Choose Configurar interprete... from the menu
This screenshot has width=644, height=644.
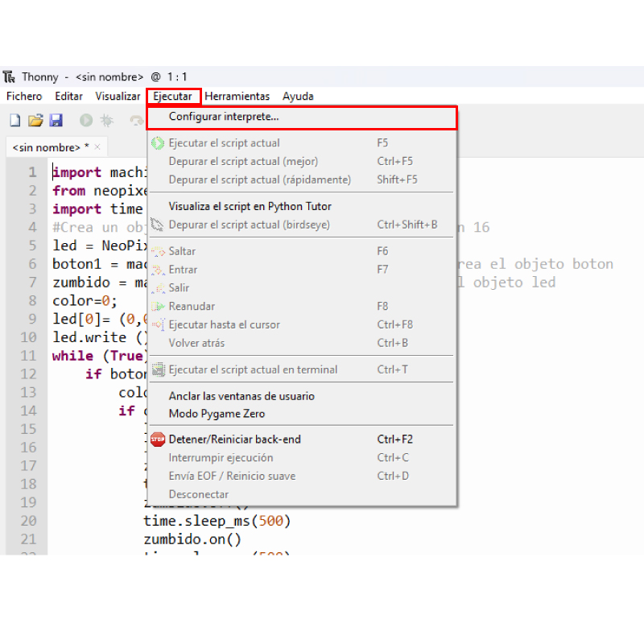[224, 117]
